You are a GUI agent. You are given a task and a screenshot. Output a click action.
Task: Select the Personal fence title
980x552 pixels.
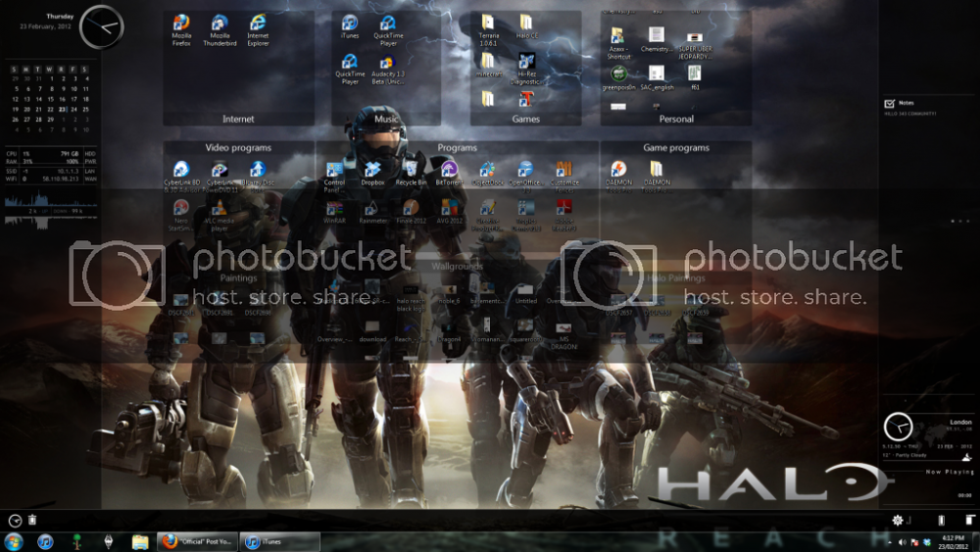(676, 119)
